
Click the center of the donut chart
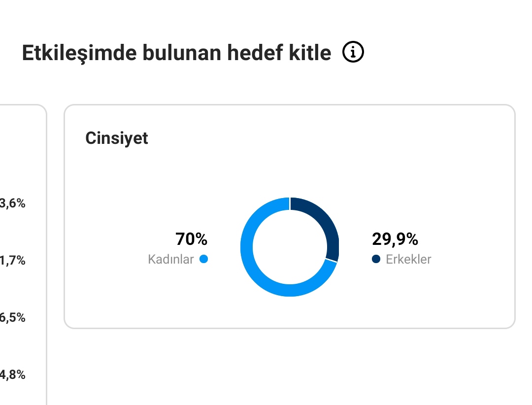[x=290, y=247]
